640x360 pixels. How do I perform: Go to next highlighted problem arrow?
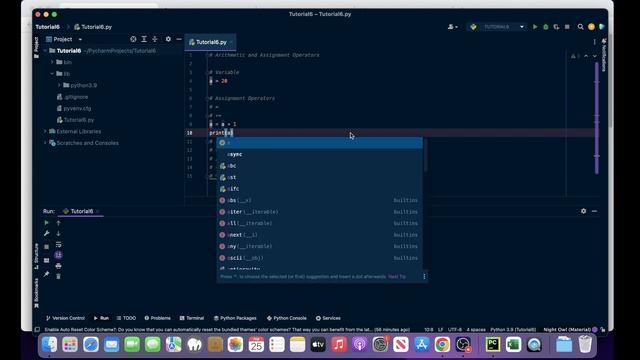click(x=594, y=56)
